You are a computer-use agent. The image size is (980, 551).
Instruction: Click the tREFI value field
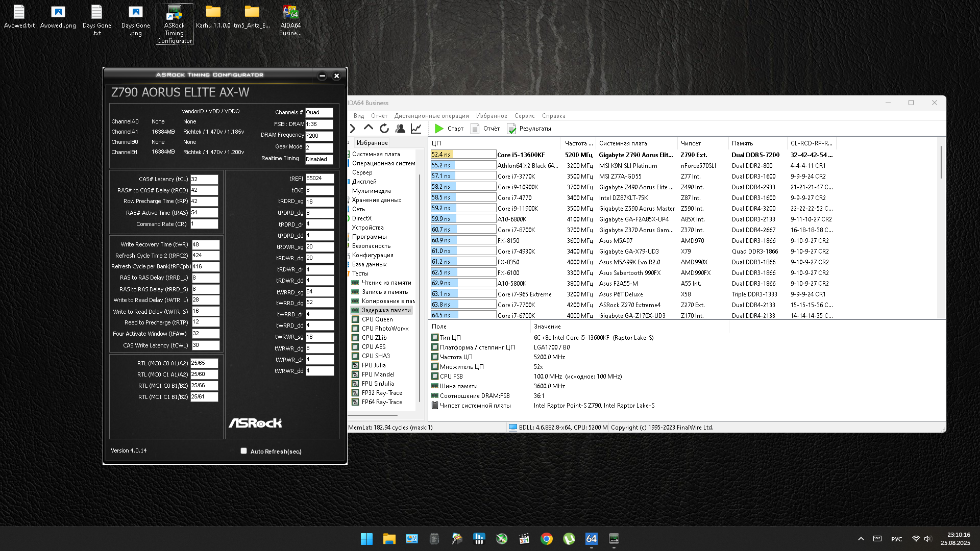pos(320,179)
